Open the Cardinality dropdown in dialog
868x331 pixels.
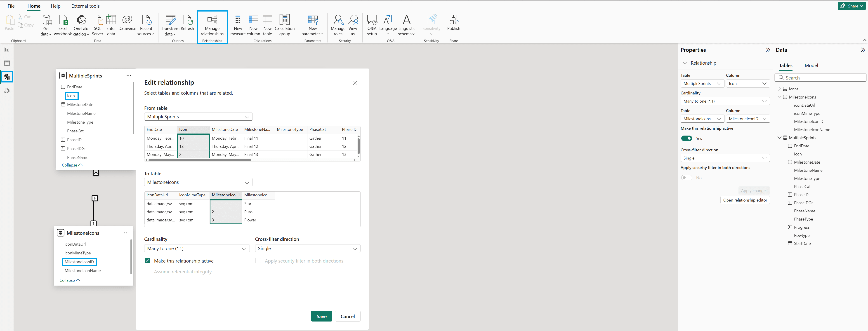pyautogui.click(x=197, y=249)
